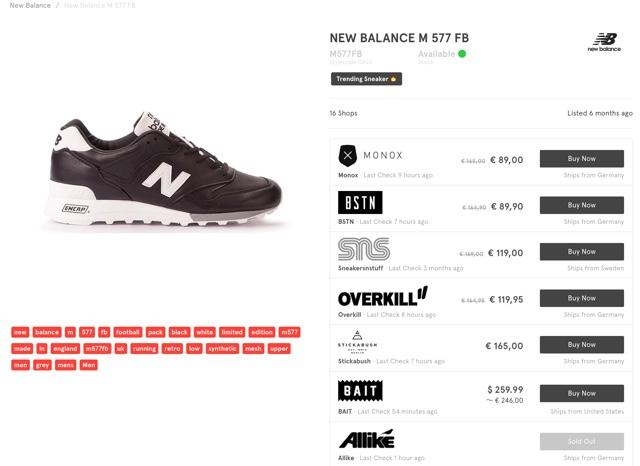The height and width of the screenshot is (466, 640).
Task: Select the 'england' tag
Action: (x=65, y=349)
